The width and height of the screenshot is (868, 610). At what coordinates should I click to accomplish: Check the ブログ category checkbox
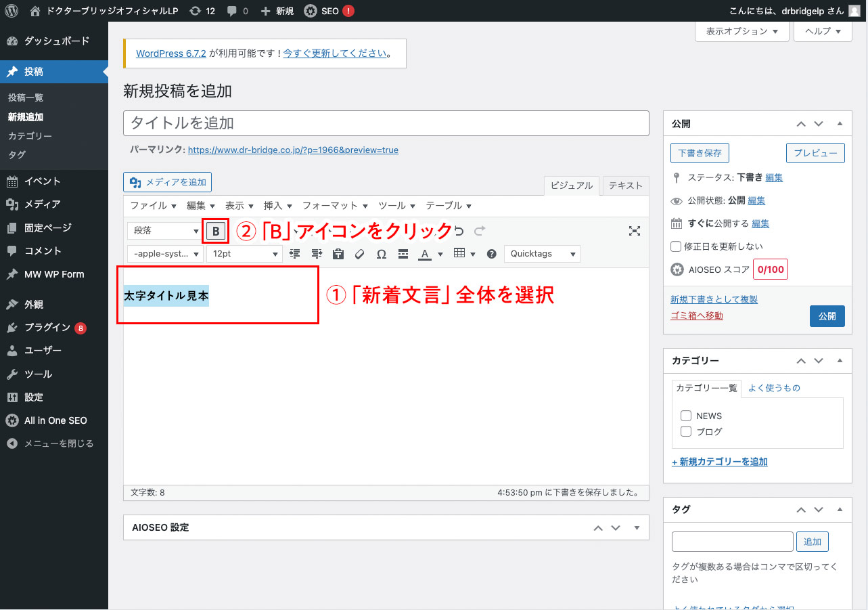[x=686, y=431]
